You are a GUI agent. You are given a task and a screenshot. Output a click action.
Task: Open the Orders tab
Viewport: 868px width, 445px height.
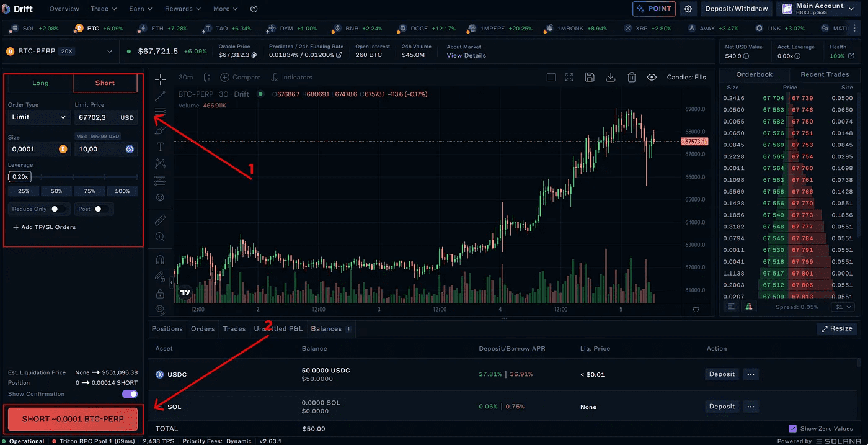(x=203, y=328)
